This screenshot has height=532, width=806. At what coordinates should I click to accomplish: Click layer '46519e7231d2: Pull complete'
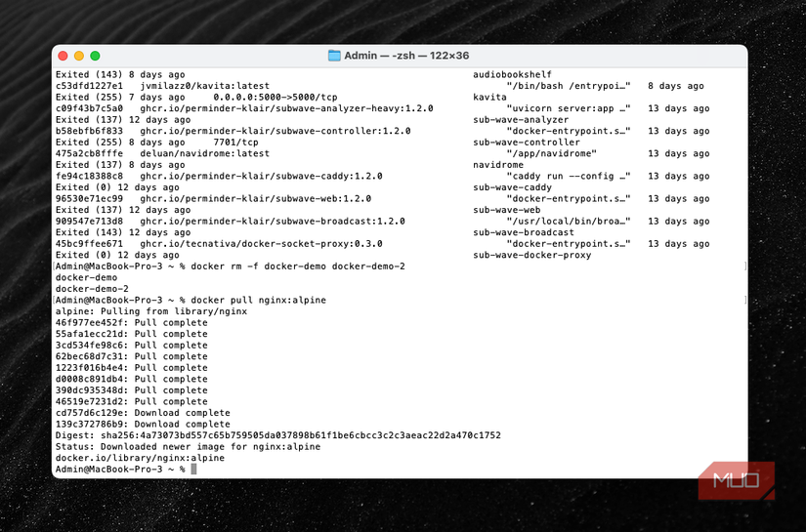coord(132,402)
